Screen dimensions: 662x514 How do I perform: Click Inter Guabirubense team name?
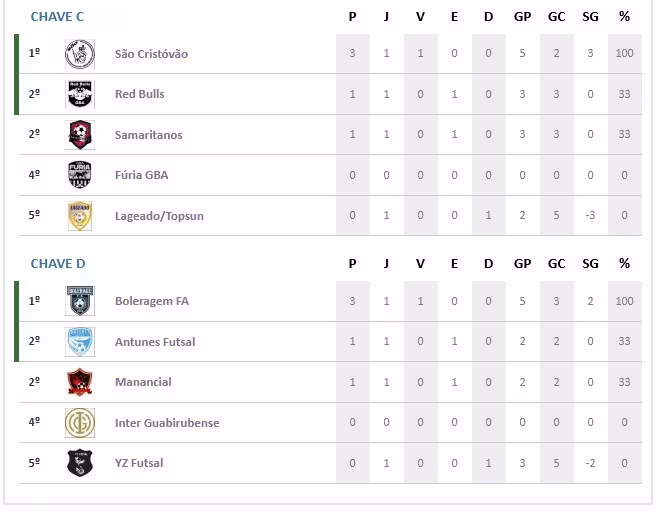point(167,423)
